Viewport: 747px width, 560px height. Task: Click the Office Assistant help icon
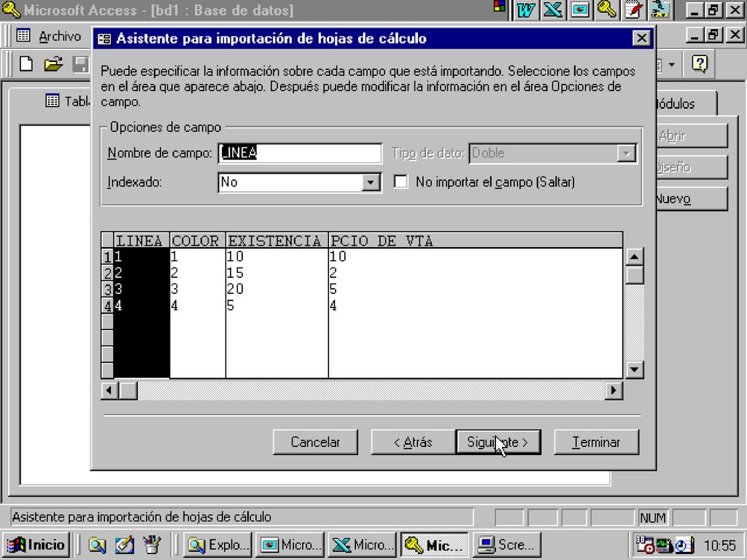pos(700,64)
